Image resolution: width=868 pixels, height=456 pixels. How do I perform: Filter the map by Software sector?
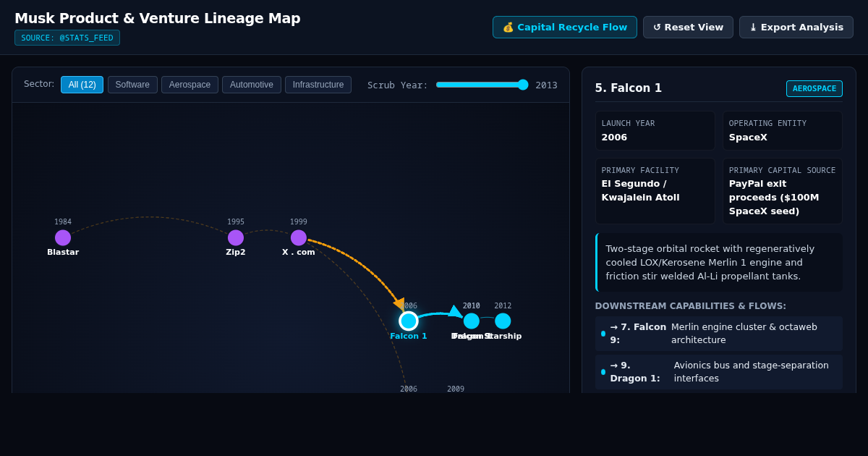tap(132, 85)
